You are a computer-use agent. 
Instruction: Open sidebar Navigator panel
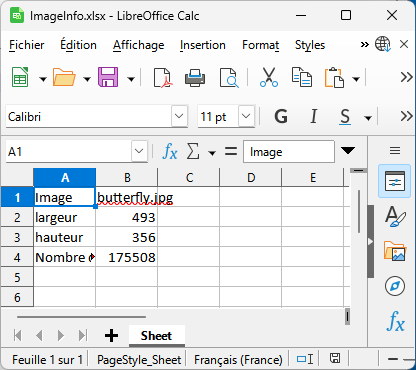coord(395,286)
